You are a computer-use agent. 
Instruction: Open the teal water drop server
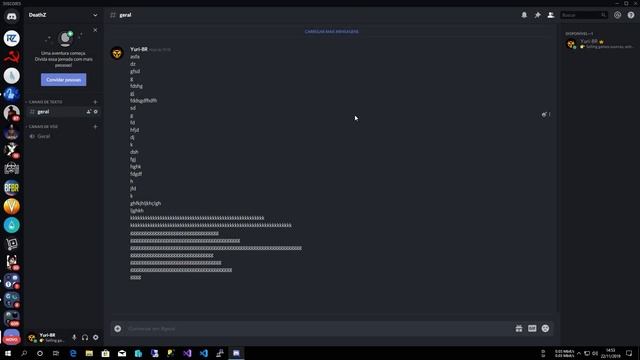click(x=11, y=225)
